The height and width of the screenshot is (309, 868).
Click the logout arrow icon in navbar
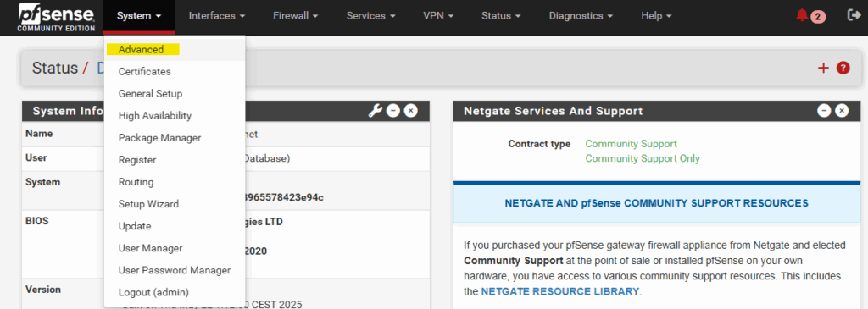854,15
